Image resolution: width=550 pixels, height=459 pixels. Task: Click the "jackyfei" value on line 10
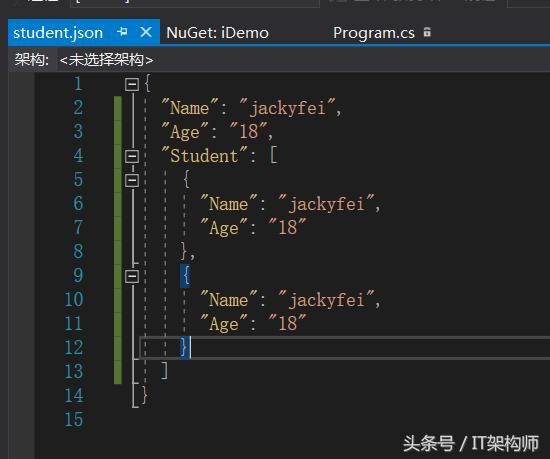point(326,299)
